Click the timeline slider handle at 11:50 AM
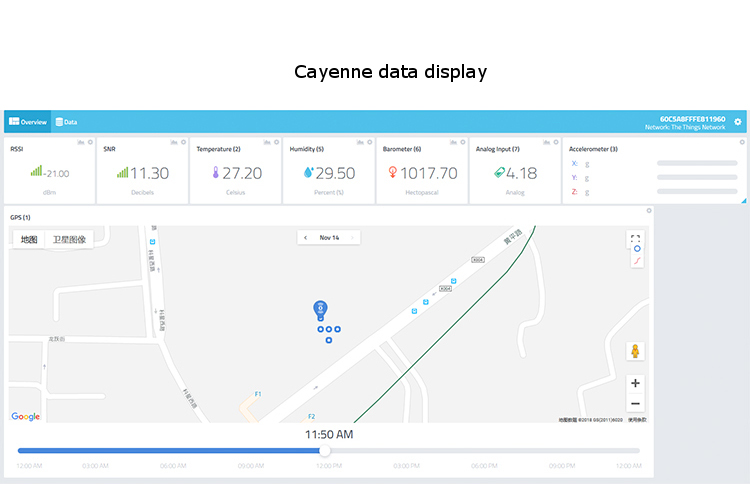This screenshot has width=750, height=484. click(x=325, y=450)
